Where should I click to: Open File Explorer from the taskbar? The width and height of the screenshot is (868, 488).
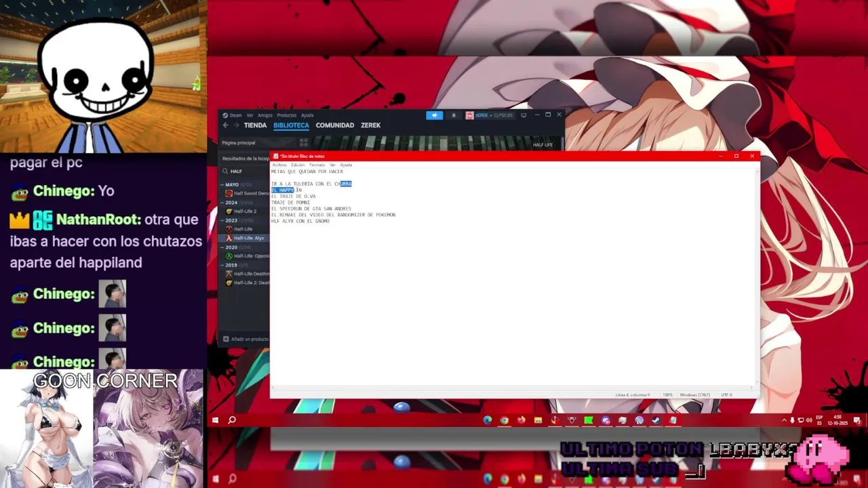(538, 420)
